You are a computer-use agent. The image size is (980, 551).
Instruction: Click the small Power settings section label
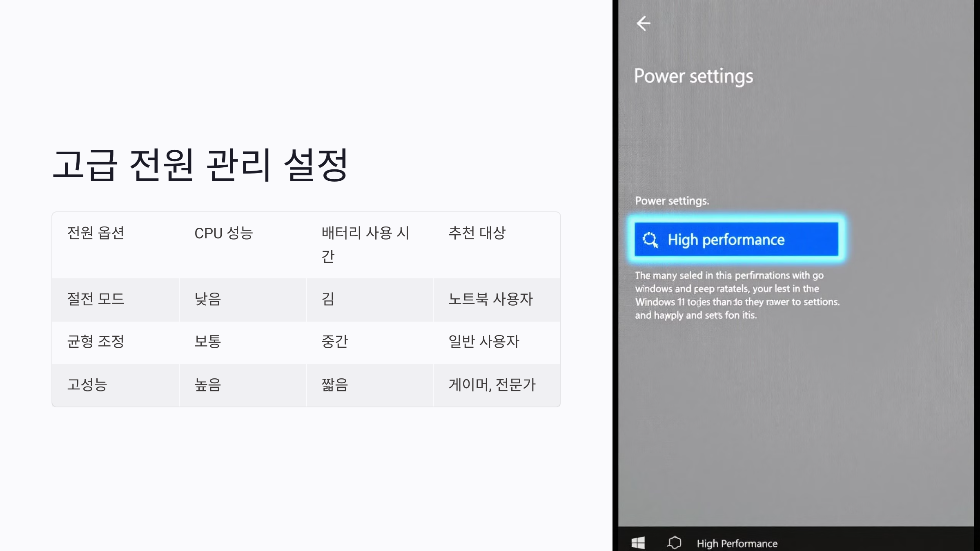pyautogui.click(x=672, y=201)
